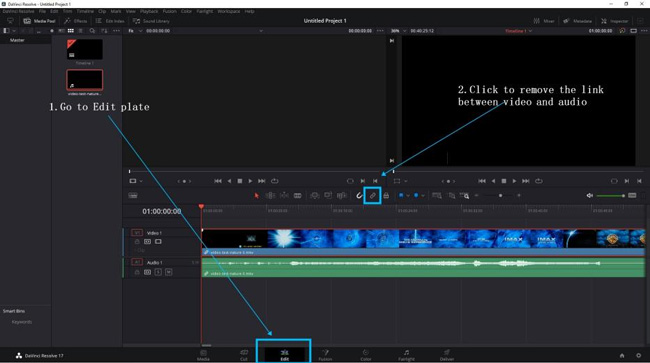Solo Audio 1 with S button
The height and width of the screenshot is (363, 650).
pyautogui.click(x=158, y=272)
